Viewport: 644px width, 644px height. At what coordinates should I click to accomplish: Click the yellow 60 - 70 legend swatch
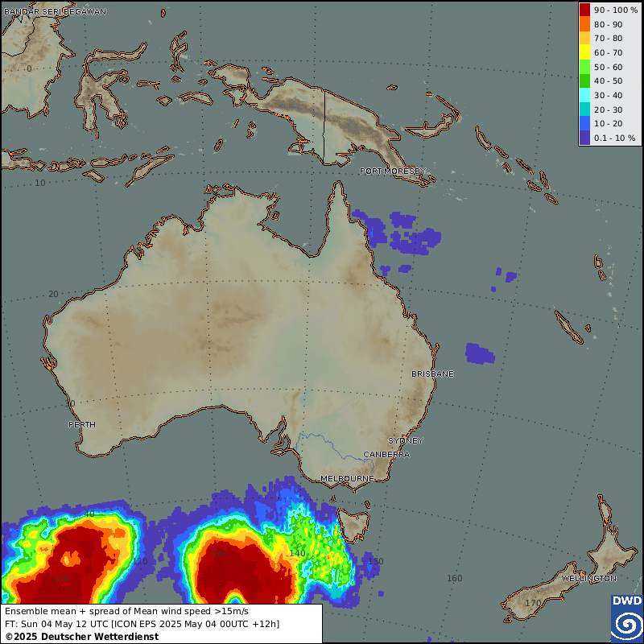tap(584, 52)
